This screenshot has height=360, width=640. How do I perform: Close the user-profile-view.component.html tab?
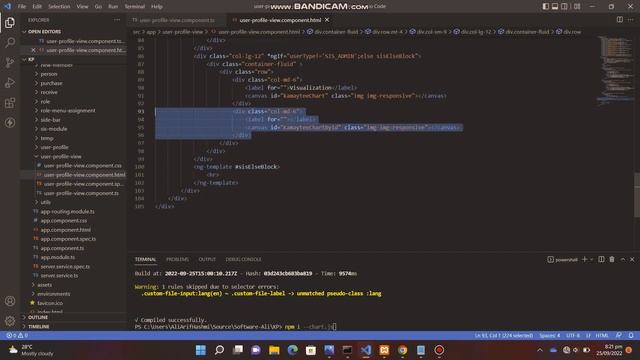click(x=327, y=20)
